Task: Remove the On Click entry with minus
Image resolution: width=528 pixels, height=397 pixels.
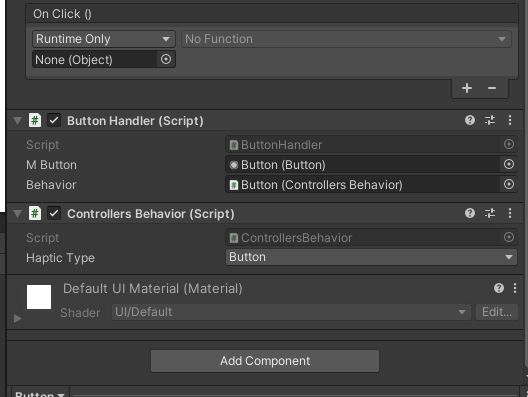Action: [492, 88]
